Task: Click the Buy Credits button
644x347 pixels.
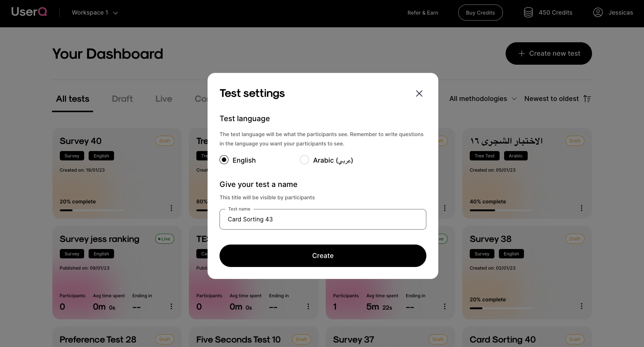Action: point(480,13)
